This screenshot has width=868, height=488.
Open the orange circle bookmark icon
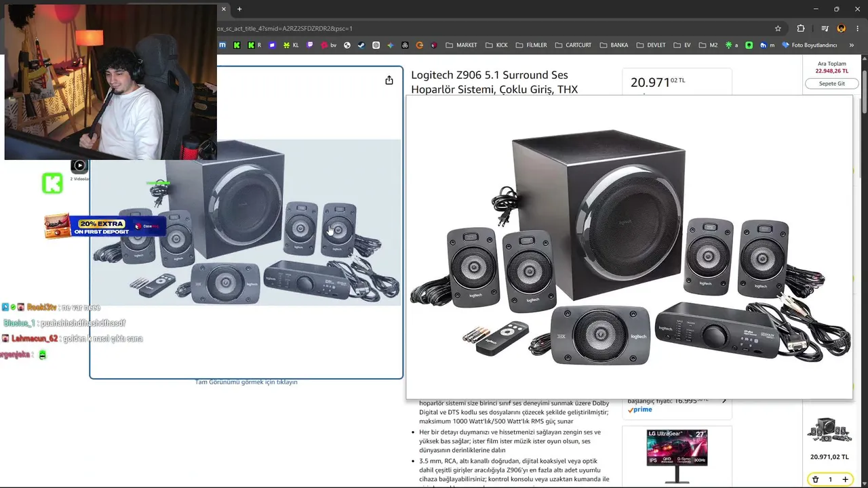tap(420, 45)
